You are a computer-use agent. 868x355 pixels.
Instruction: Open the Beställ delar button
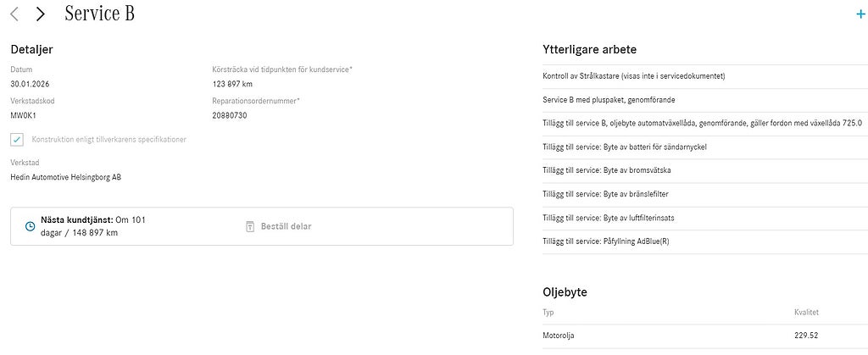[x=278, y=226]
